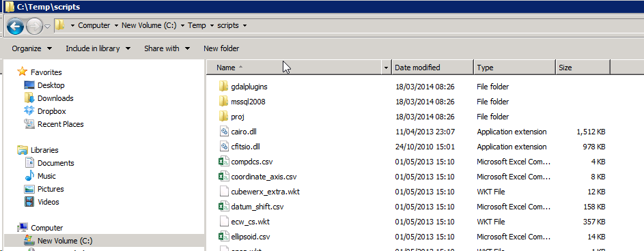The width and height of the screenshot is (644, 251).
Task: Select the mssql2008 folder name
Action: (x=248, y=102)
